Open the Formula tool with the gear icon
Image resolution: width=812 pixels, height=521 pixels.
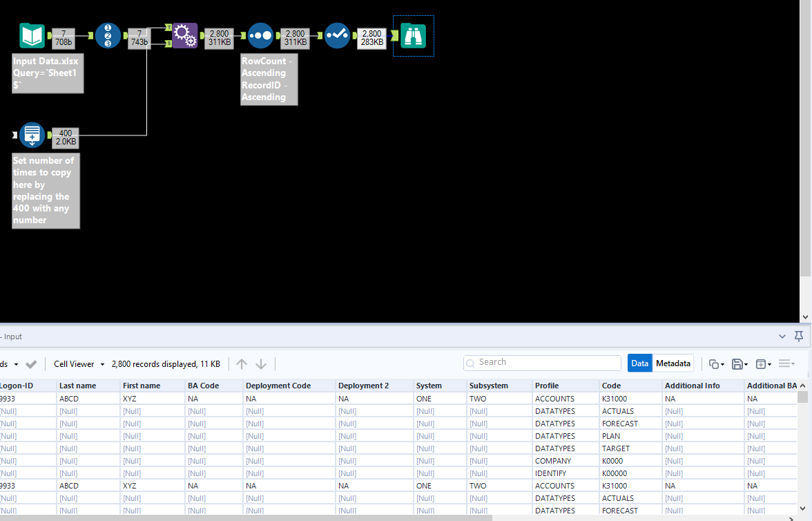coord(184,35)
